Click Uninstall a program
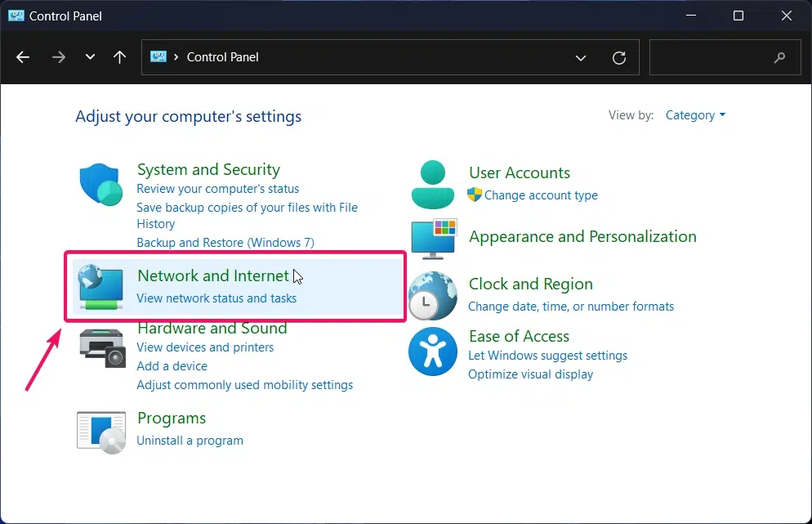Screen dimensions: 812x524 (x=190, y=441)
